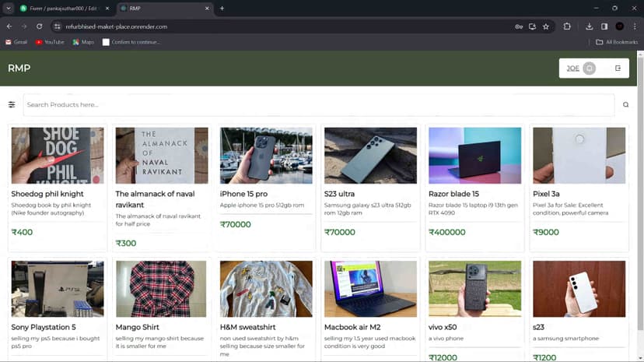Bookmark this page with star icon
The width and height of the screenshot is (644, 362).
pyautogui.click(x=546, y=26)
